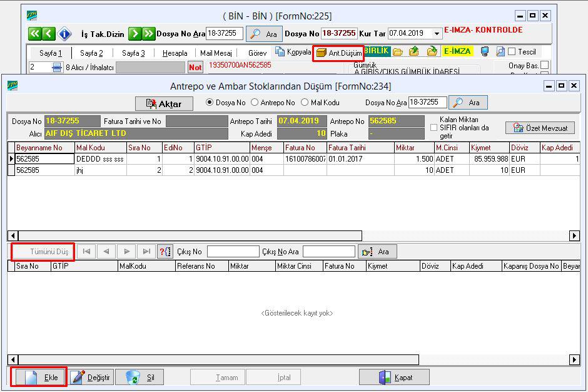Toggle the Tescil checkbox
The image size is (588, 392).
pyautogui.click(x=512, y=51)
